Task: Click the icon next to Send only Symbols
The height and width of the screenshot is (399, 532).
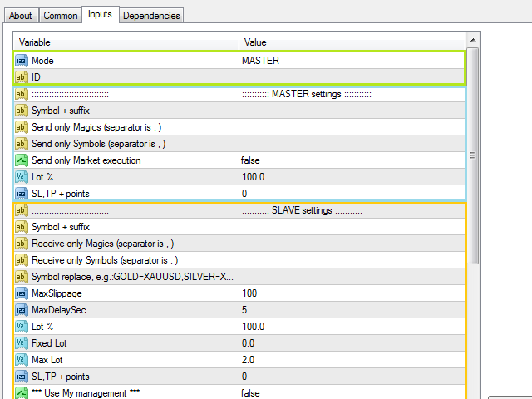Action: pyautogui.click(x=21, y=144)
